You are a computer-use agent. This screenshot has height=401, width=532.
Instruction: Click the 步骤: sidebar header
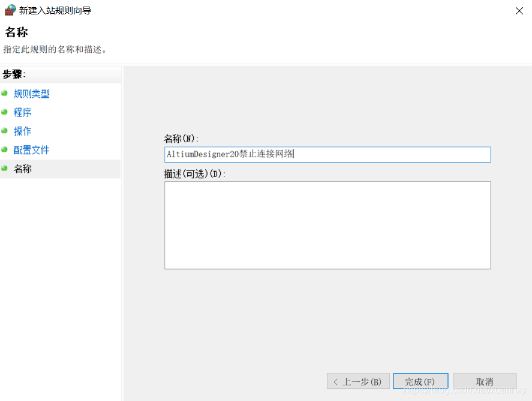point(14,74)
